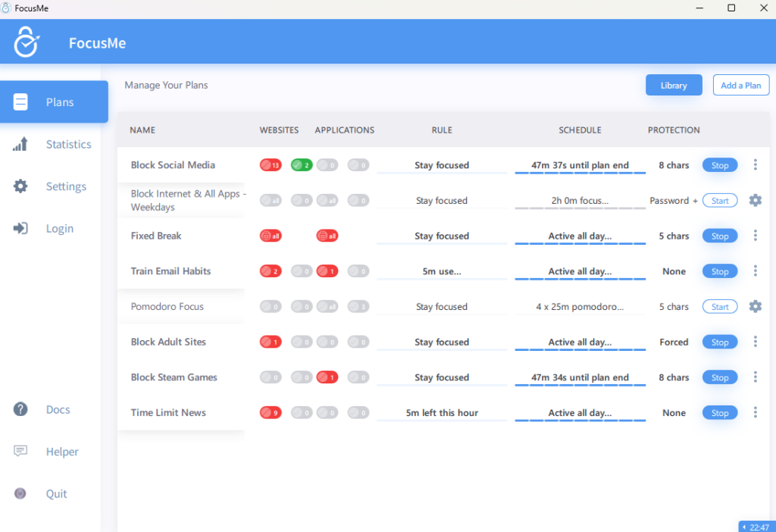The height and width of the screenshot is (532, 776).
Task: Stop the Block Adult Sites plan
Action: coord(720,342)
